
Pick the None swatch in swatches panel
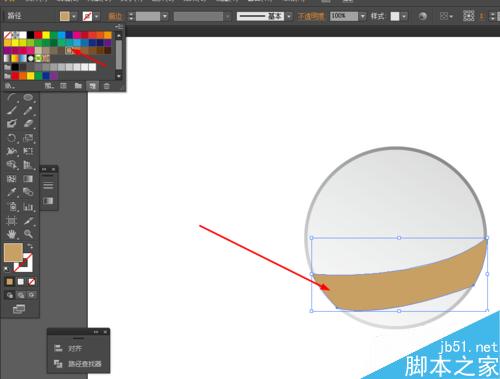(7, 35)
